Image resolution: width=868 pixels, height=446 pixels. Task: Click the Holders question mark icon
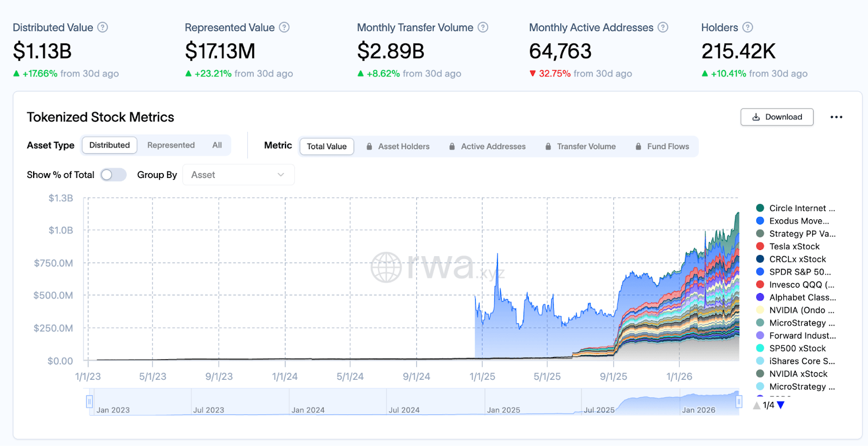pyautogui.click(x=748, y=27)
